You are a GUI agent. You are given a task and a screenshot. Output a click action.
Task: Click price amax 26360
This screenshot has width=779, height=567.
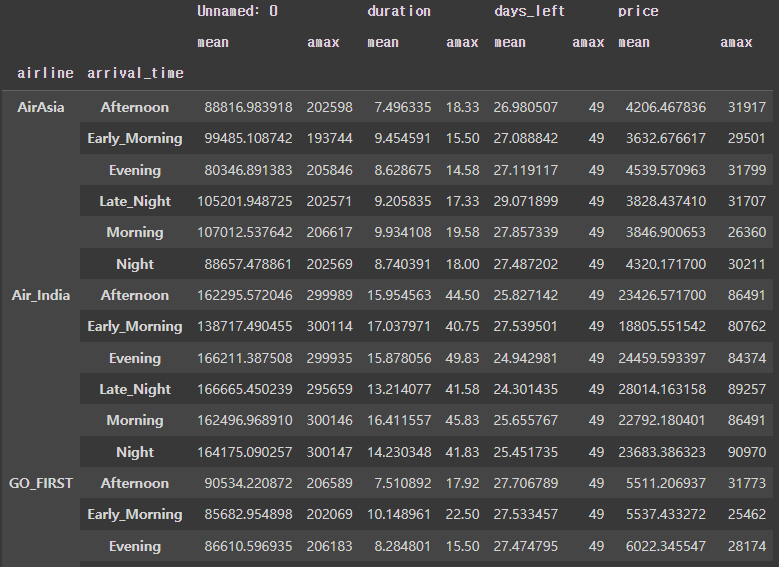point(747,233)
